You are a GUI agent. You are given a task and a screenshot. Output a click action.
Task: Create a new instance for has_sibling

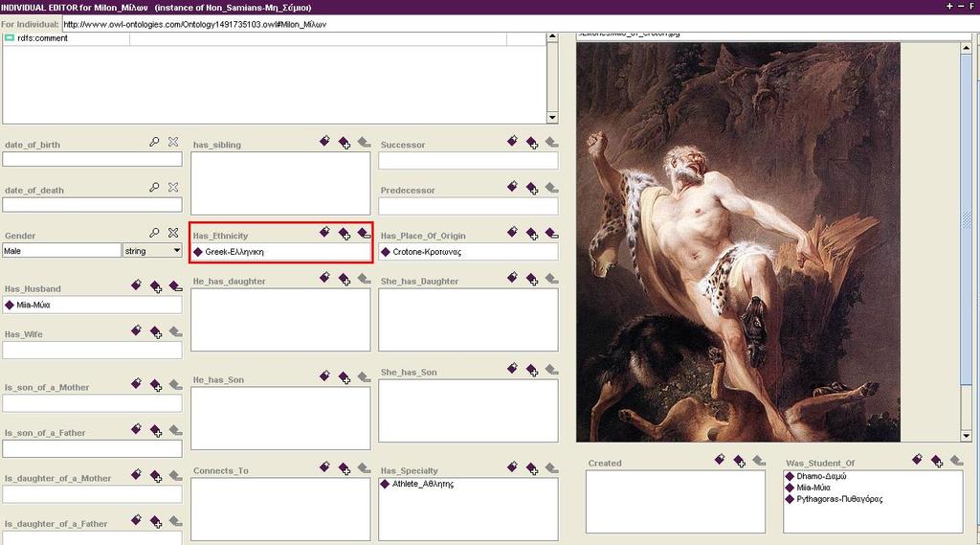pyautogui.click(x=324, y=142)
